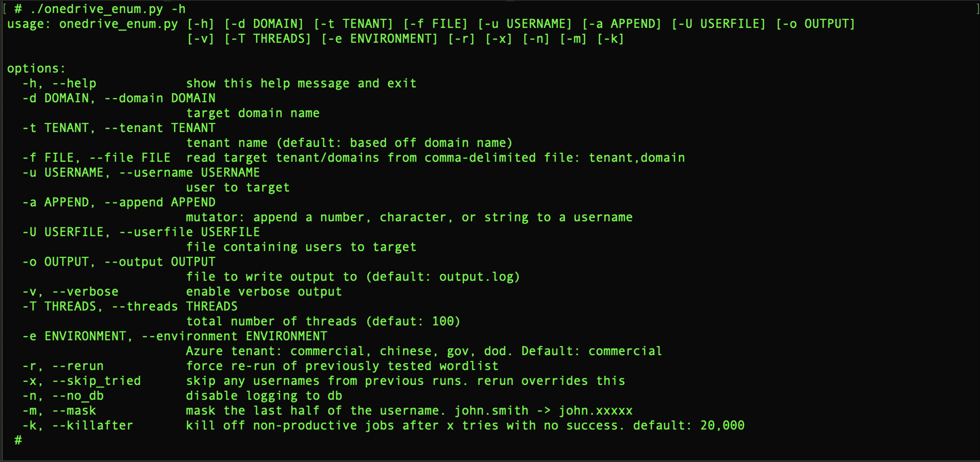Click the '-m, --mask' option
Screen dimensions: 980x462
coord(59,410)
